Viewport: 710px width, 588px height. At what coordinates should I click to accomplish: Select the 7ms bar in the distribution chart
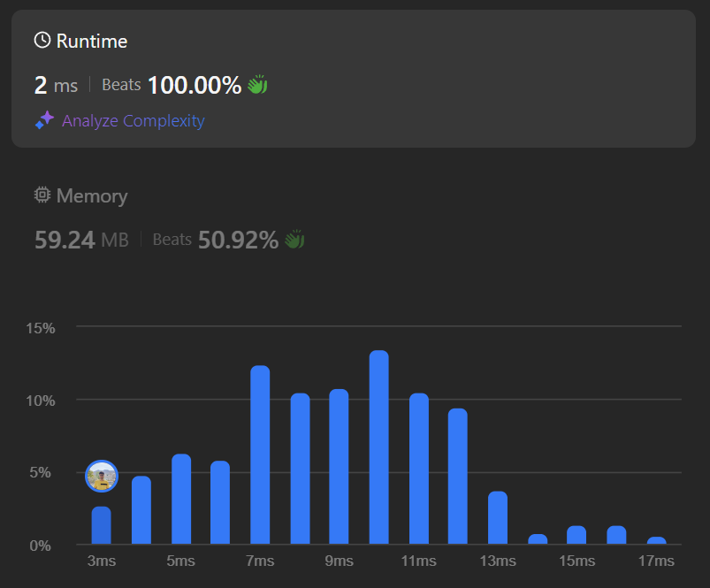[260, 454]
